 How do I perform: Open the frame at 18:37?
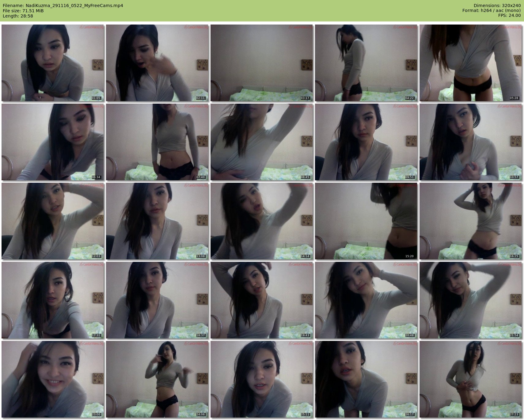[157, 300]
